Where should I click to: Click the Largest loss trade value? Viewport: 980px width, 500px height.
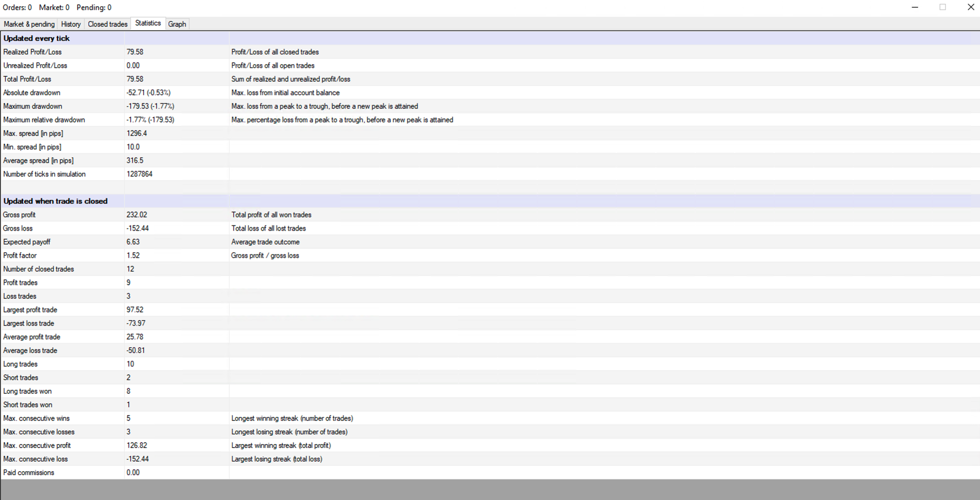click(136, 323)
